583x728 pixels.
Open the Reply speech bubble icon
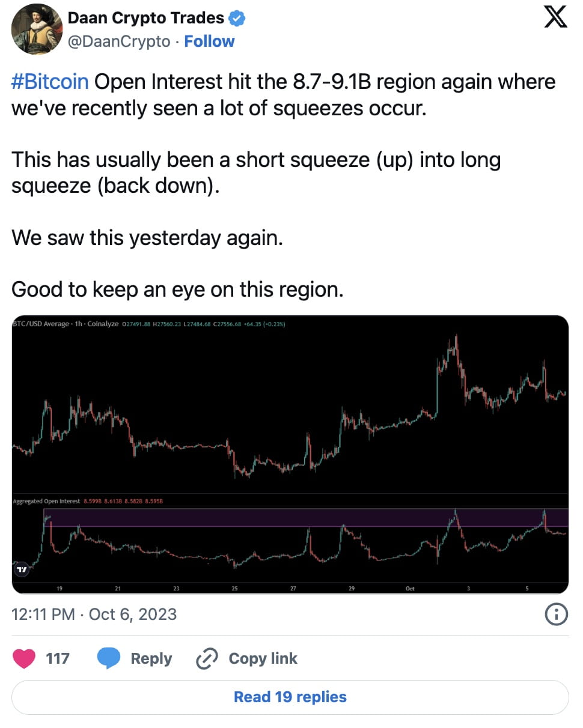109,658
